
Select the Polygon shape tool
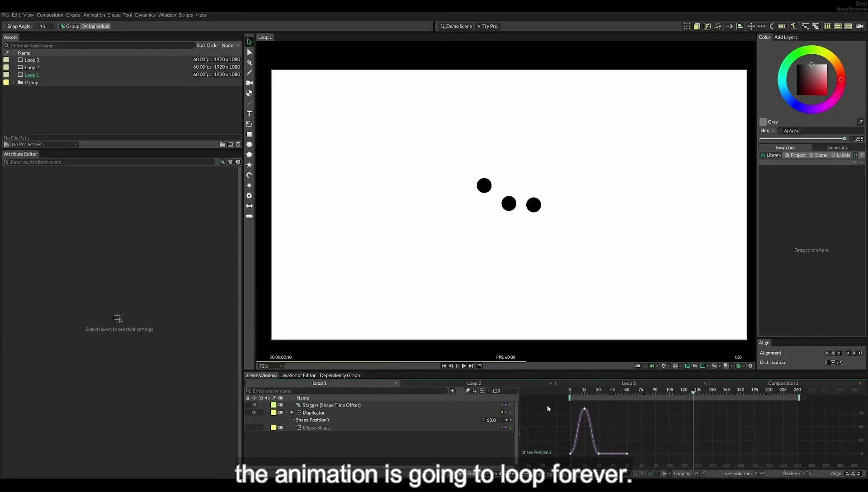click(249, 155)
